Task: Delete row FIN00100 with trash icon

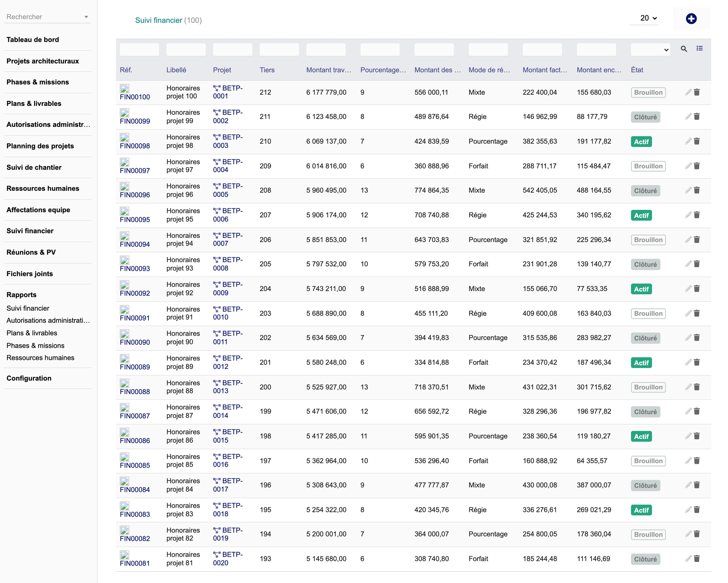Action: (x=697, y=92)
